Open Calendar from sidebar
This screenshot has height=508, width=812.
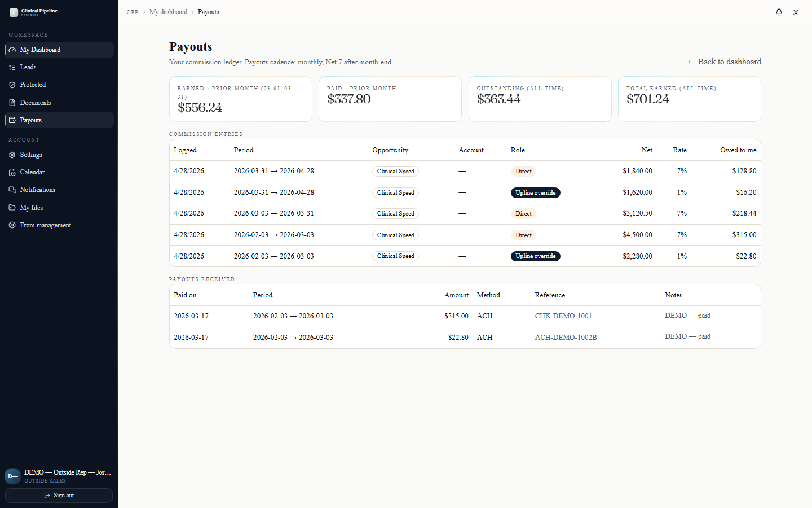click(x=59, y=172)
